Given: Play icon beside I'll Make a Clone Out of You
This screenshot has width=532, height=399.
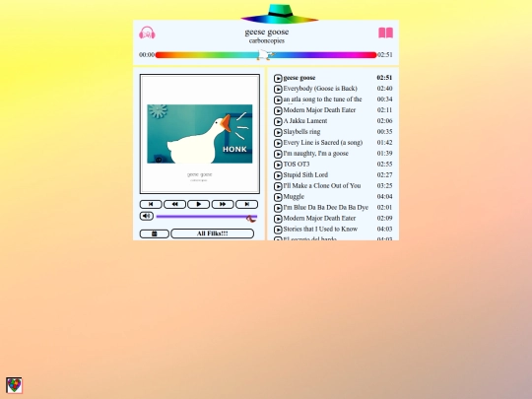Looking at the screenshot, I should point(278,186).
